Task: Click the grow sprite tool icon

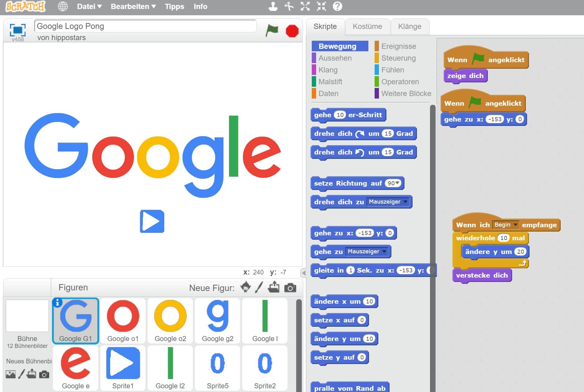Action: coord(305,7)
